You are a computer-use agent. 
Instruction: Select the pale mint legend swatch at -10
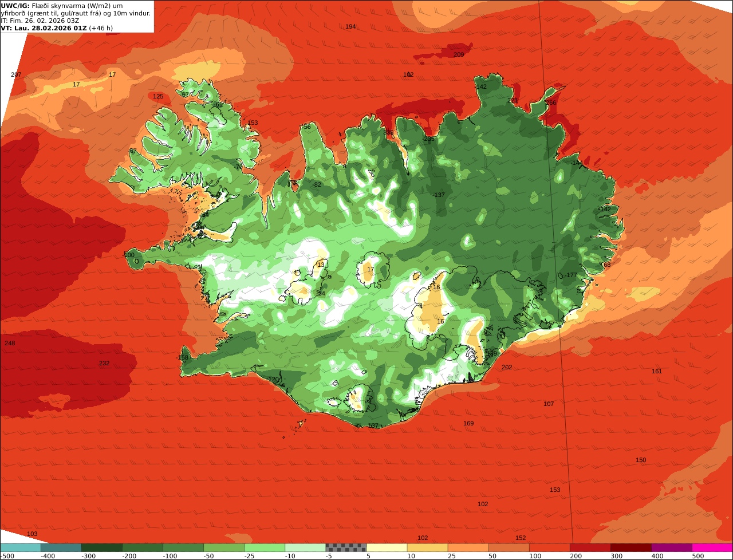pos(305,548)
